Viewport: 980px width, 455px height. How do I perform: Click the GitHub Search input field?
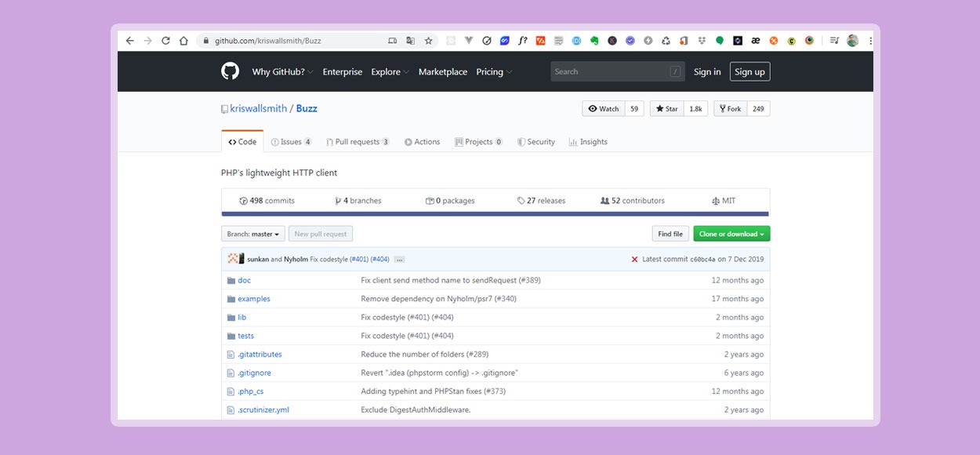618,71
